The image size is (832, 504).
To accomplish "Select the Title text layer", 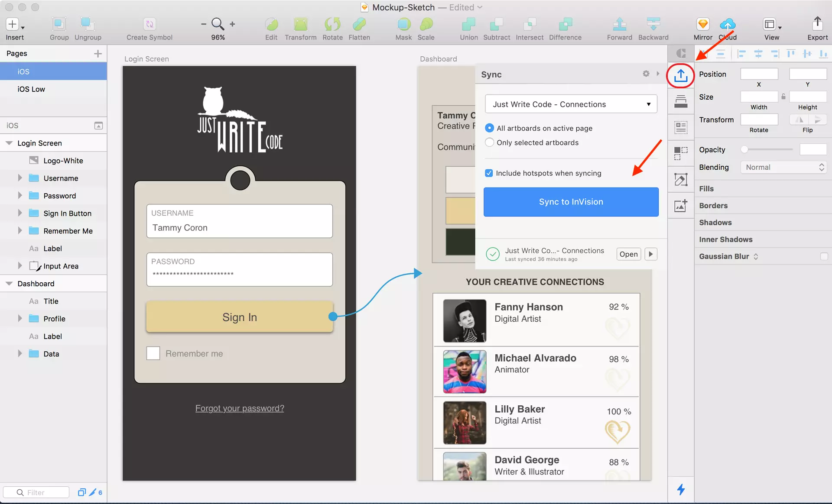I will click(53, 301).
